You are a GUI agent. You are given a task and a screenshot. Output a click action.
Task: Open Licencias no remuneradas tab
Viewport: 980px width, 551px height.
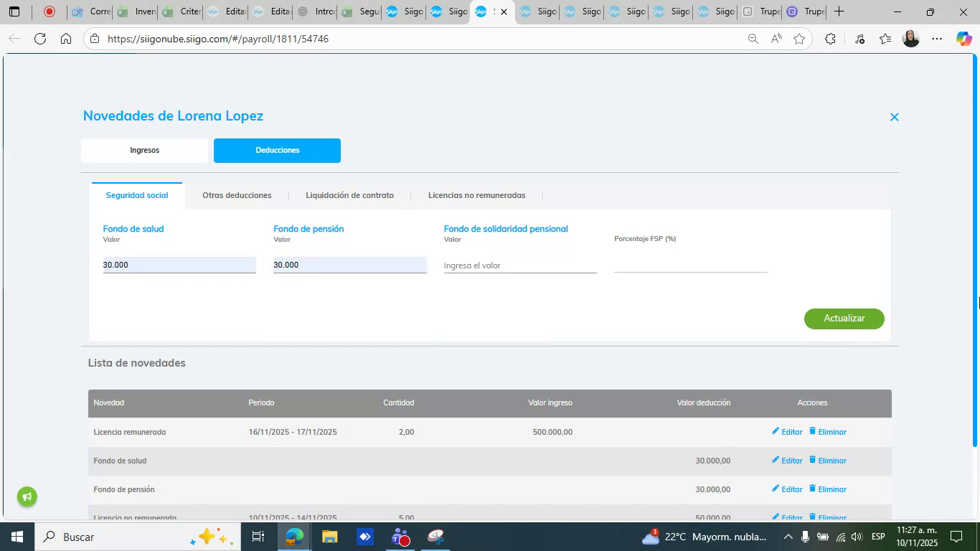pos(476,195)
